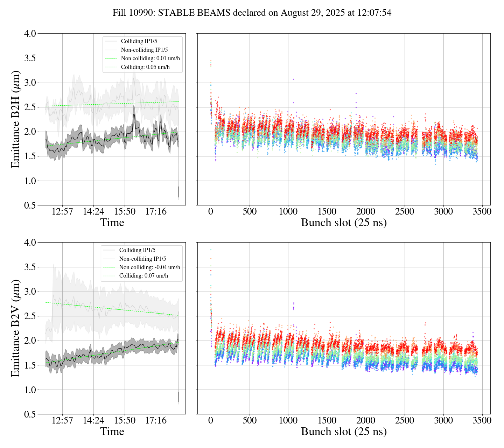504x448 pixels.
Task: Click gray line sample for Non-colliding IP1/5 in B2V legend
Action: [109, 259]
